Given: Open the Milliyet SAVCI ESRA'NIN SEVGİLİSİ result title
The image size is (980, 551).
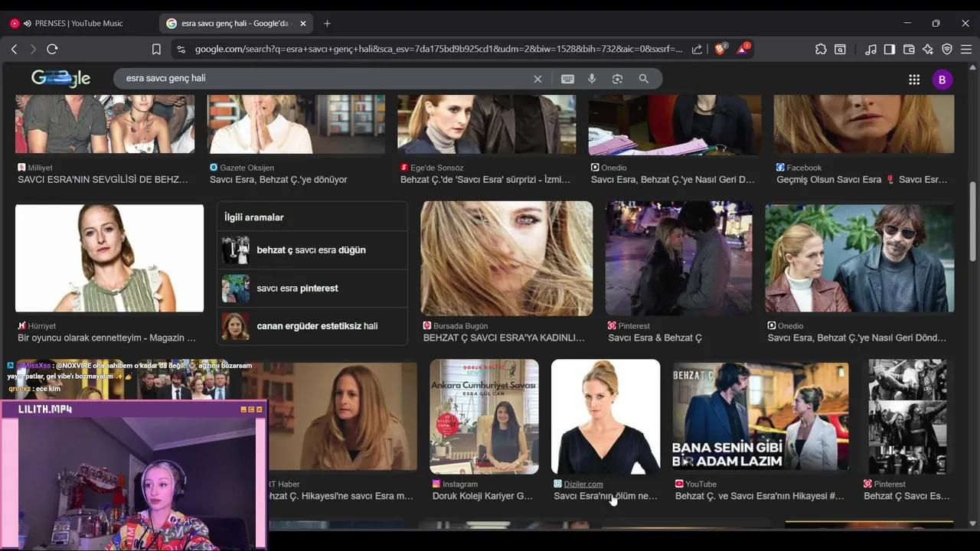Looking at the screenshot, I should 103,180.
